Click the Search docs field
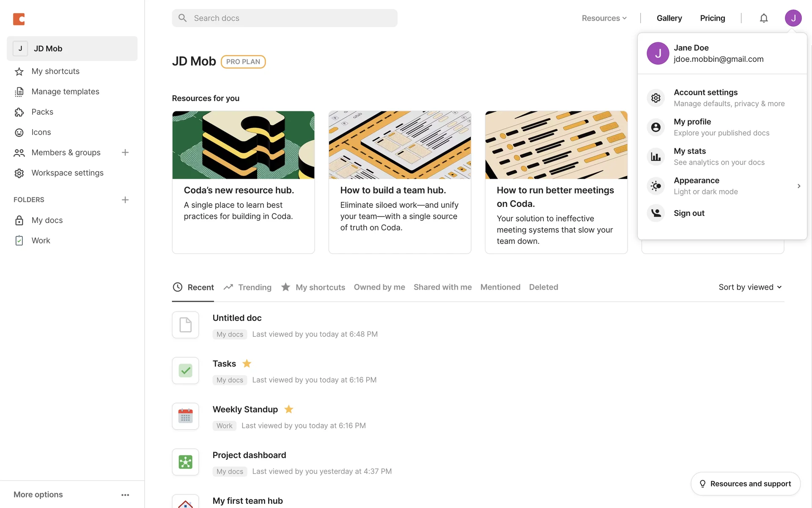Viewport: 812px width, 508px height. 285,18
